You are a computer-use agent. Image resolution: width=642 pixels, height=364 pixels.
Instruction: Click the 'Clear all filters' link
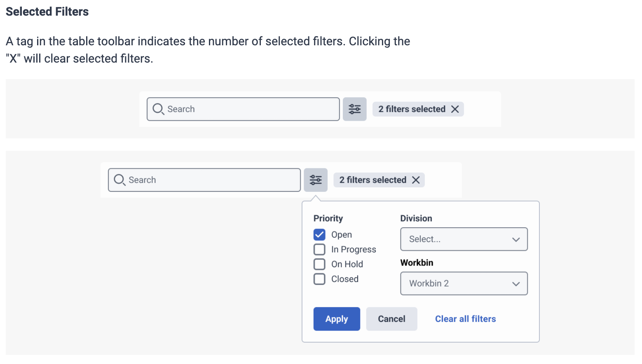click(465, 319)
